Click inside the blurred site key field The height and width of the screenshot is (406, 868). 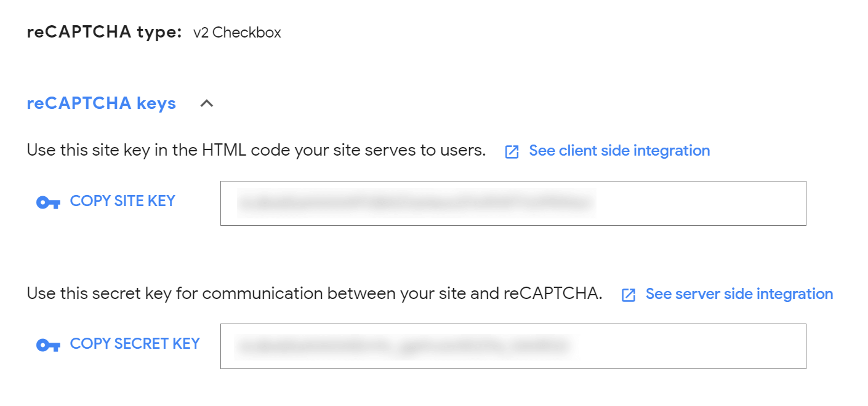(513, 203)
